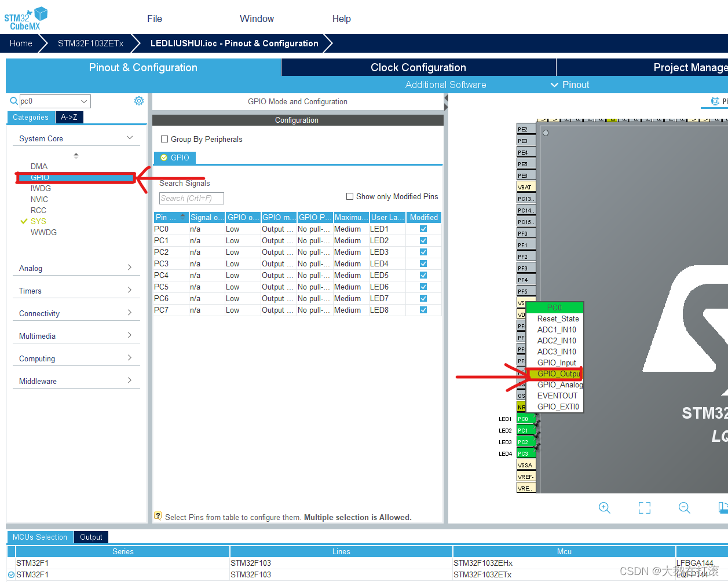Image resolution: width=728 pixels, height=582 pixels.
Task: Click STM32F103ZETx breadcrumb
Action: click(x=90, y=43)
